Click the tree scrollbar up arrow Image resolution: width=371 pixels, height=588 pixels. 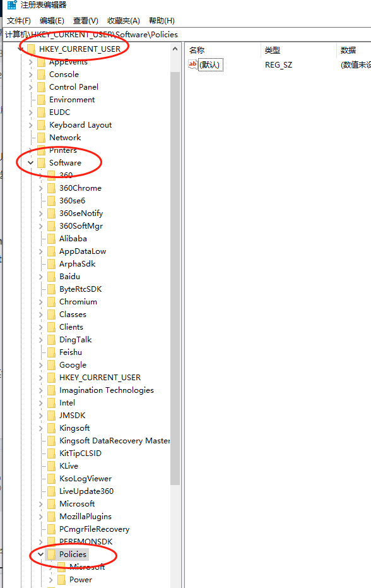click(175, 49)
